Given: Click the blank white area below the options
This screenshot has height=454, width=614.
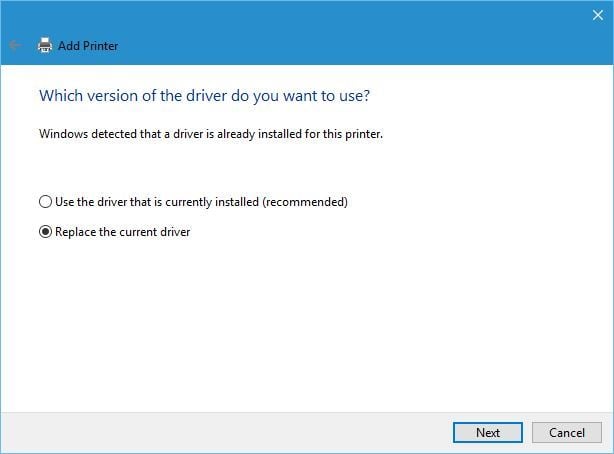Looking at the screenshot, I should point(305,325).
